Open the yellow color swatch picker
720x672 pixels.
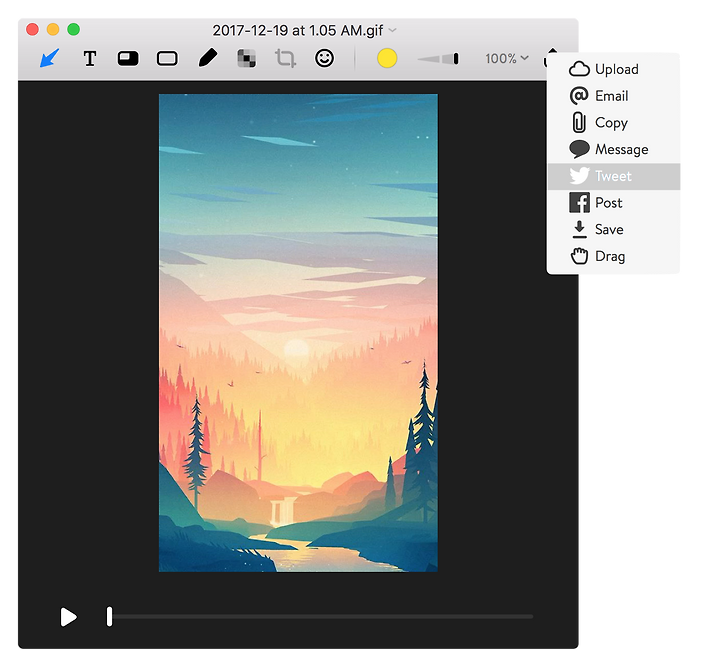tap(387, 58)
